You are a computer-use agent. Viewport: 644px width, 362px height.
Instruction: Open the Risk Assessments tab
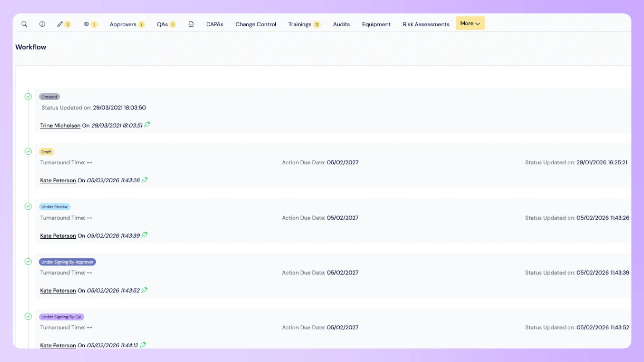(426, 24)
